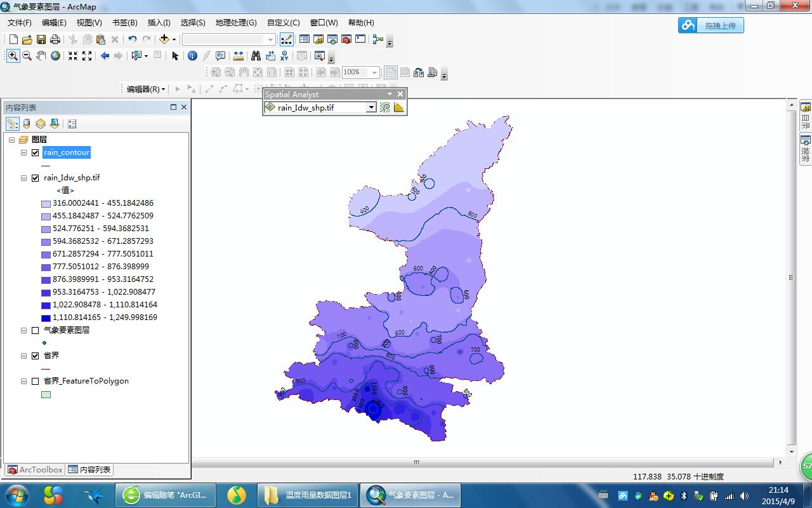Open Go To XY tool
The width and height of the screenshot is (812, 508).
point(284,56)
